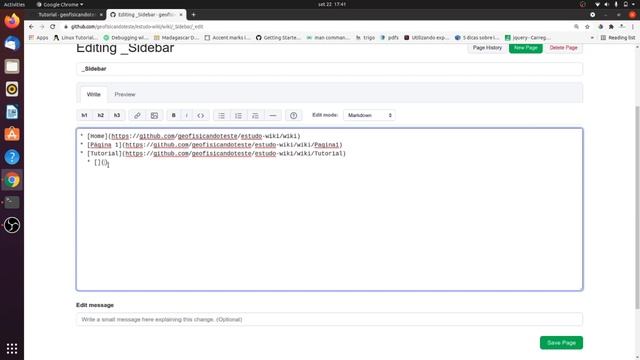Click inside the markdown editor text area

(x=329, y=209)
